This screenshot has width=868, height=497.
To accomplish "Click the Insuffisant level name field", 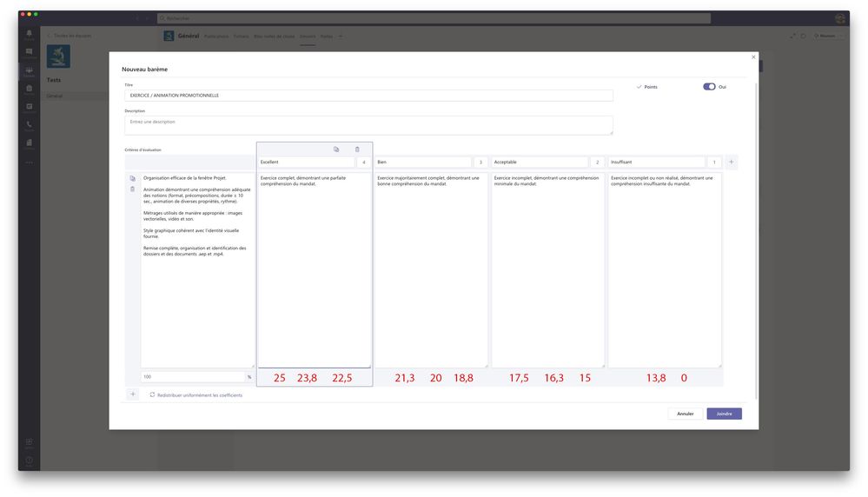I will click(x=657, y=162).
